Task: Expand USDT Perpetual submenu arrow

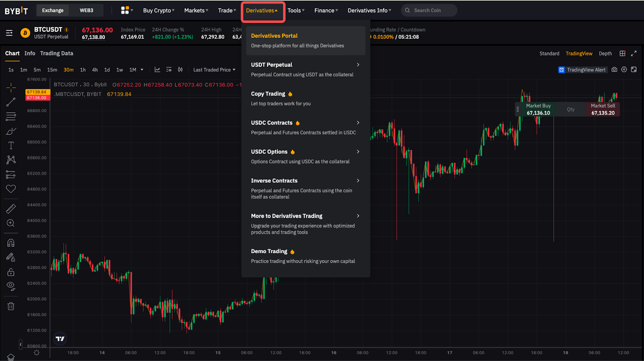Action: pos(358,65)
